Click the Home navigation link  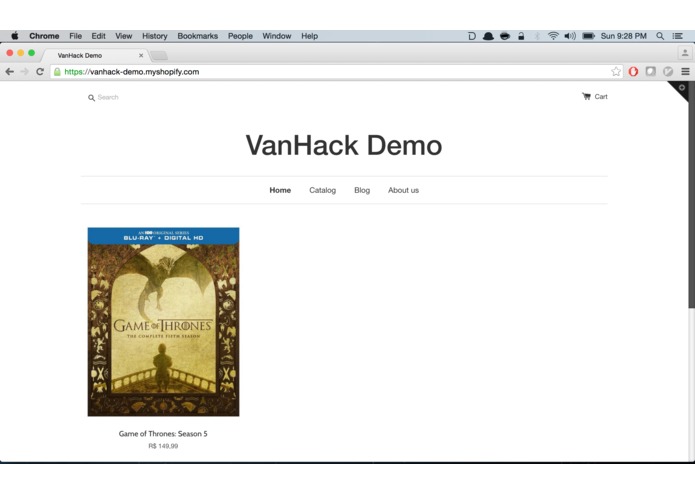280,190
